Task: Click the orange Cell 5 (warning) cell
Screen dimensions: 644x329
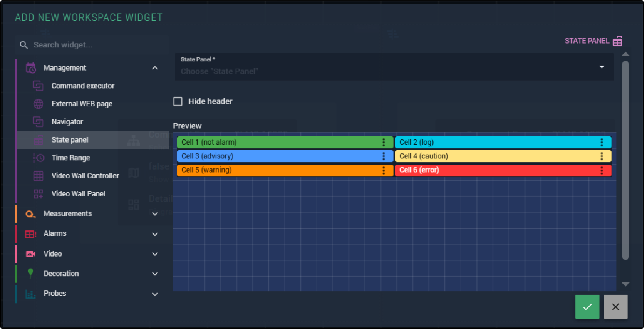Action: click(x=278, y=170)
